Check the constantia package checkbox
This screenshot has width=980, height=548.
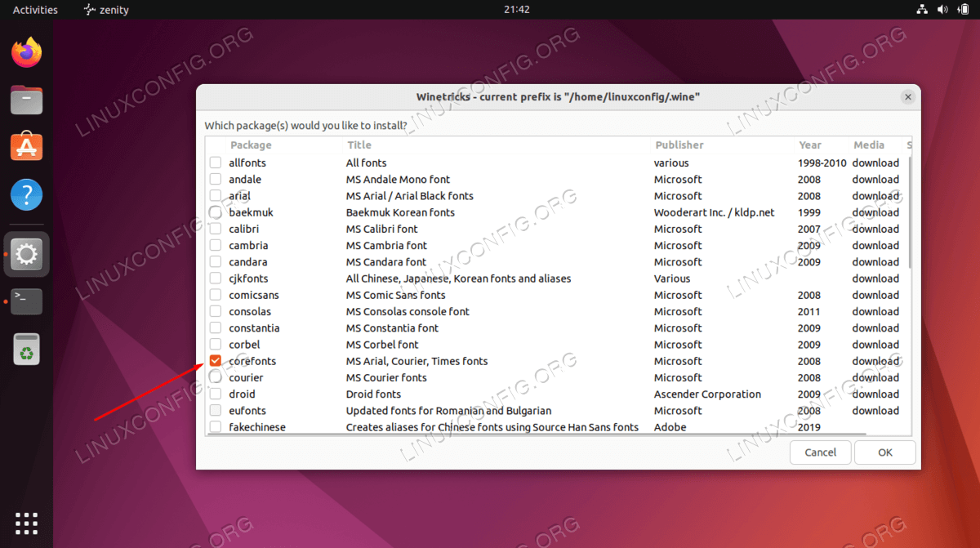(x=216, y=328)
